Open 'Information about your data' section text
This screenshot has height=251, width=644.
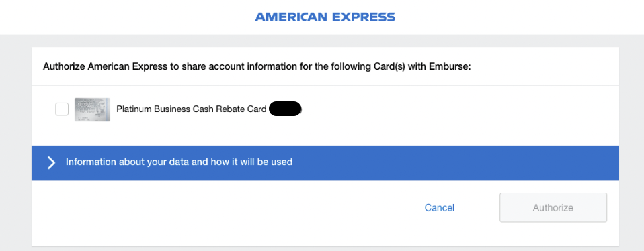[x=179, y=162]
